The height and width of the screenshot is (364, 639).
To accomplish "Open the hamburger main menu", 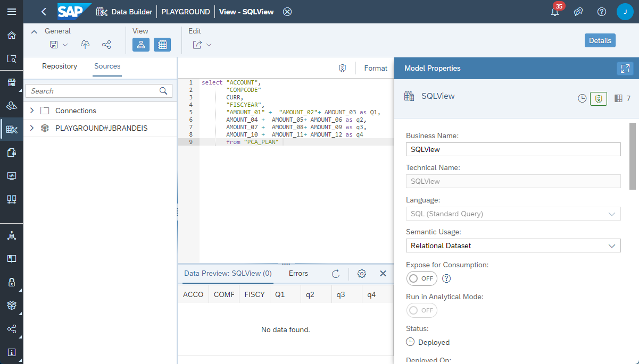I will pos(11,11).
